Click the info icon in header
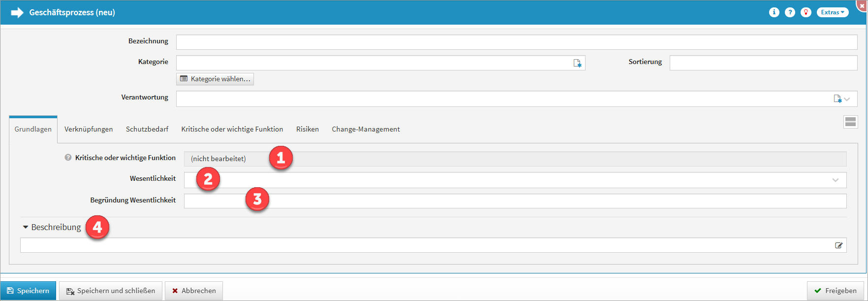The height and width of the screenshot is (301, 868). coord(774,12)
